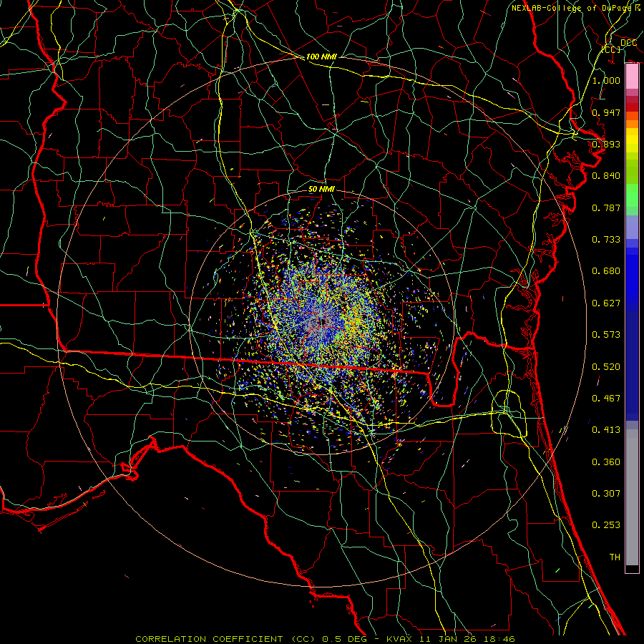
Task: Click the 0.573 scale value
Action: point(606,335)
